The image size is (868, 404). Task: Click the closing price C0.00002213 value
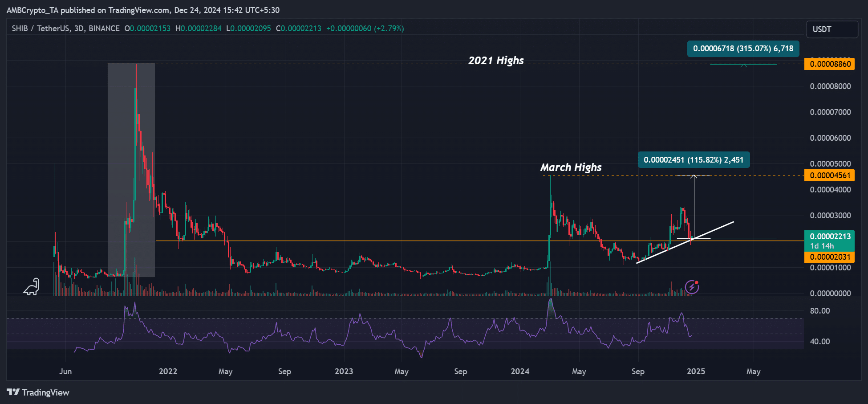[x=298, y=29]
